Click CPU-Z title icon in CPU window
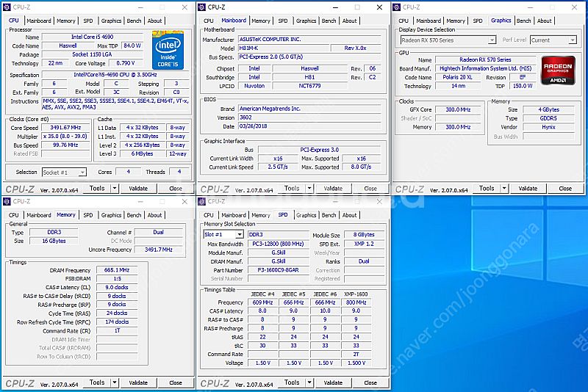588x392 pixels. click(7, 7)
